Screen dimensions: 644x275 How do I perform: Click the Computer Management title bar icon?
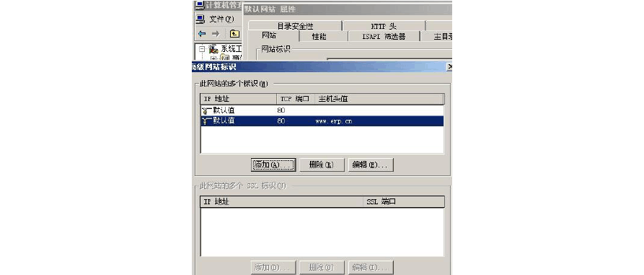tap(199, 5)
